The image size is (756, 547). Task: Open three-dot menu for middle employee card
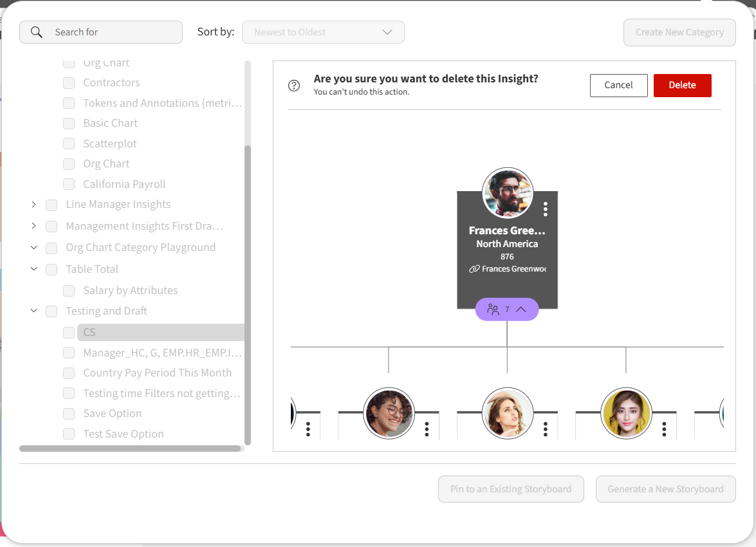[x=545, y=429]
